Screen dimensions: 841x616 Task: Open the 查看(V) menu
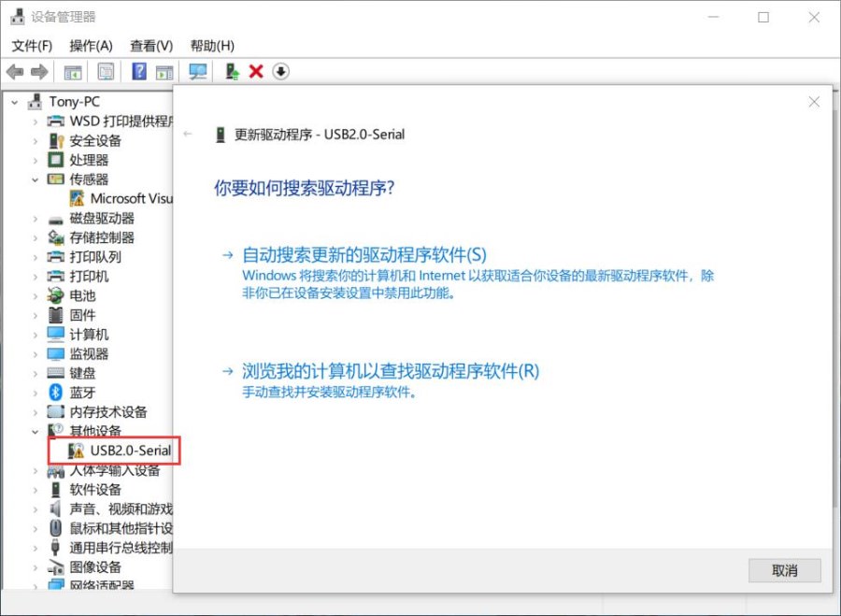(x=151, y=46)
